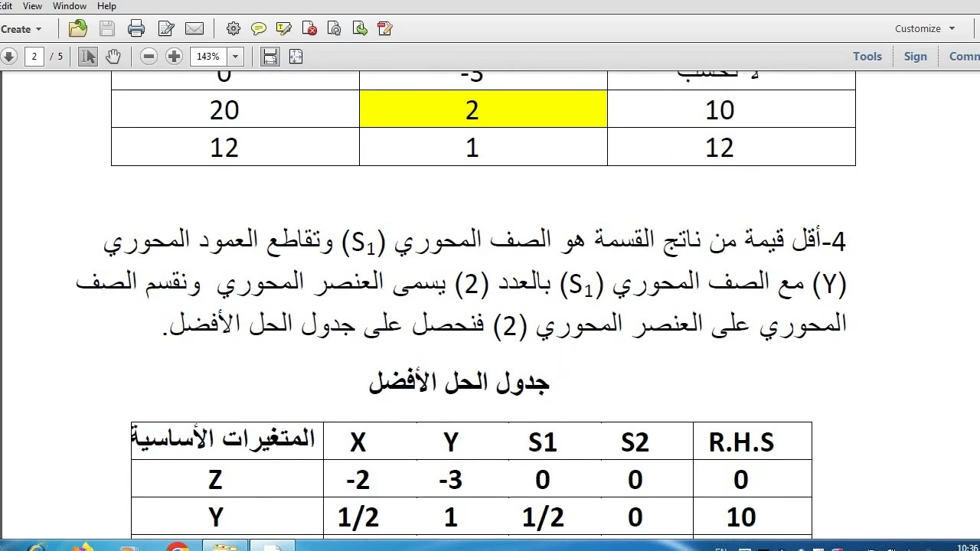Activate the text selection cursor tool
Screen dimensions: 980x551
88,56
